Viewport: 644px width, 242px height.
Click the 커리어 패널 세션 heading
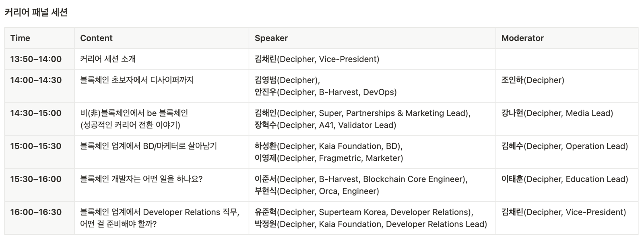(x=36, y=12)
